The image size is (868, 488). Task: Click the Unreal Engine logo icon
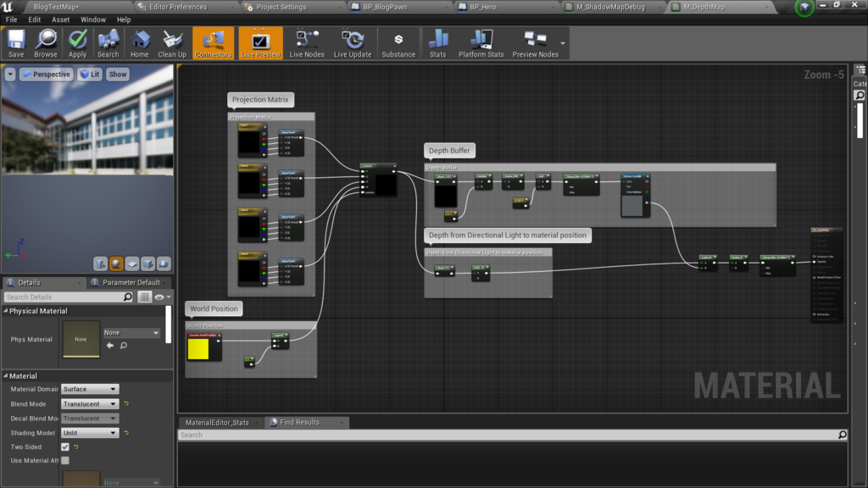[8, 7]
